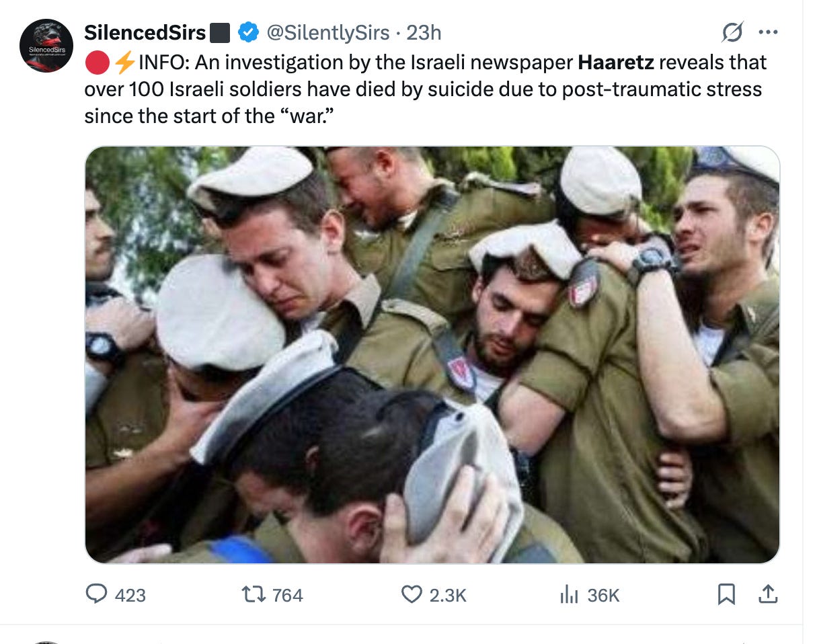The width and height of the screenshot is (815, 644).
Task: Click the Grok slashed-circle icon
Action: click(x=732, y=32)
